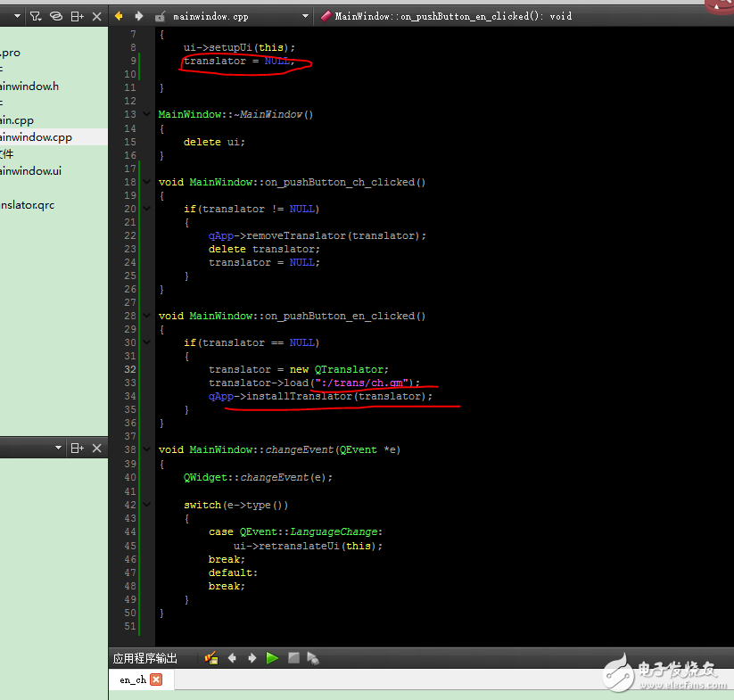734x700 pixels.
Task: Re-run the application with green play button
Action: coord(272,658)
